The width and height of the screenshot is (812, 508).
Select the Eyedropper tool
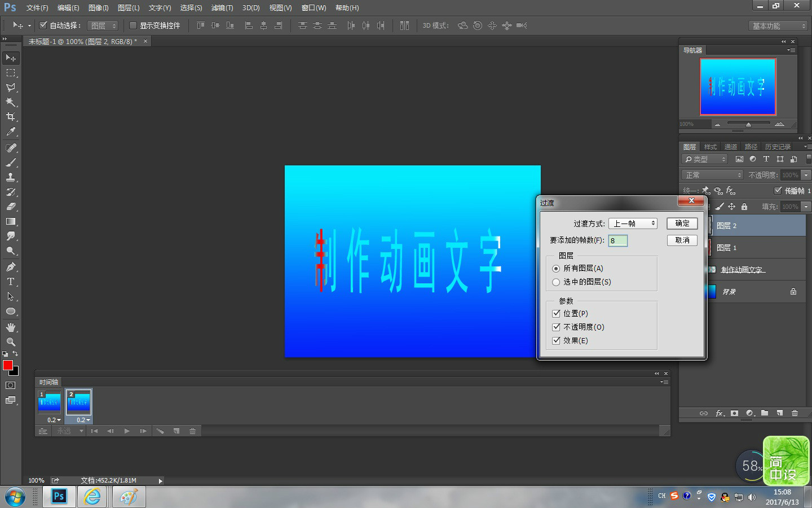(11, 132)
